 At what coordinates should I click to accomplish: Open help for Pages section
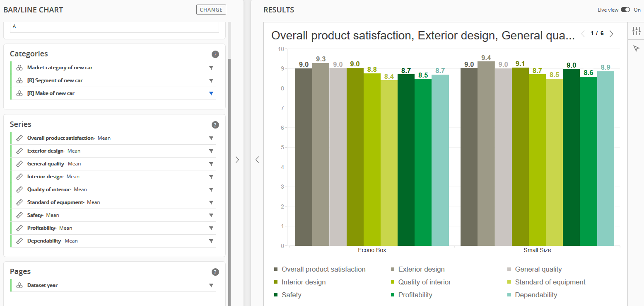215,272
